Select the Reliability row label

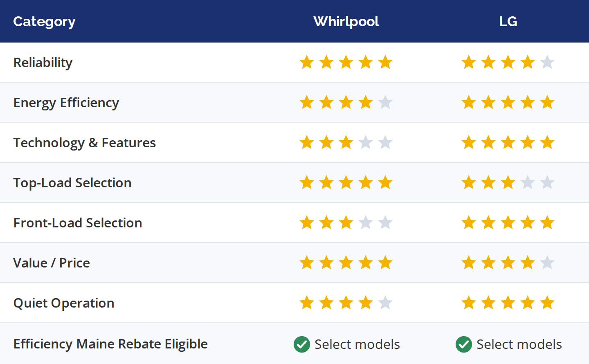(43, 63)
